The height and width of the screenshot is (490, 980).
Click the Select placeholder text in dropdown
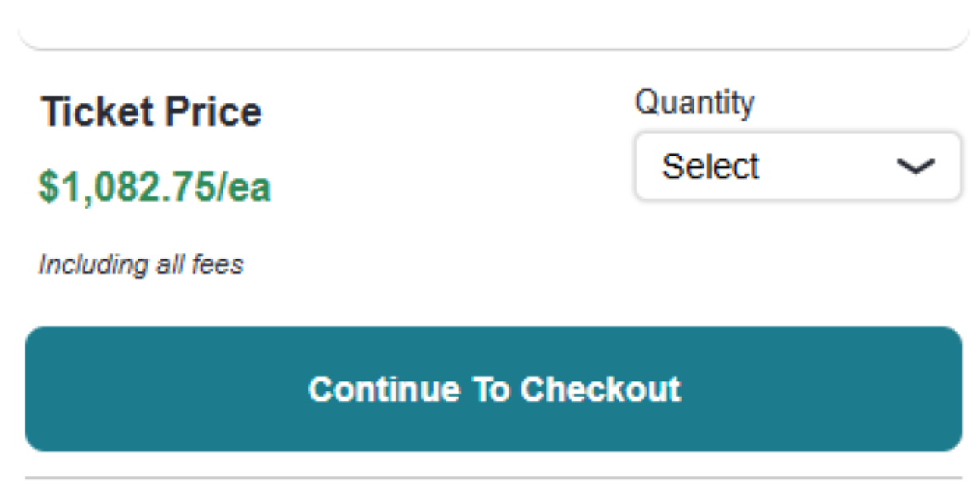pos(710,167)
